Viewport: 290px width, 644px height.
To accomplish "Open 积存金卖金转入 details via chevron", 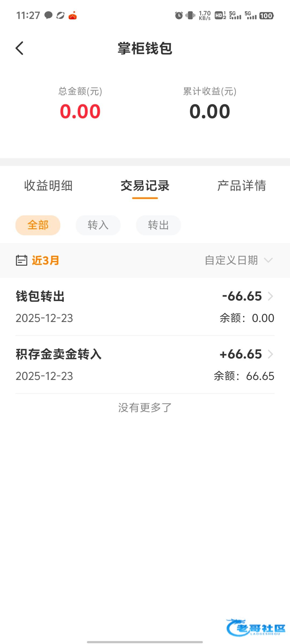I will (270, 354).
